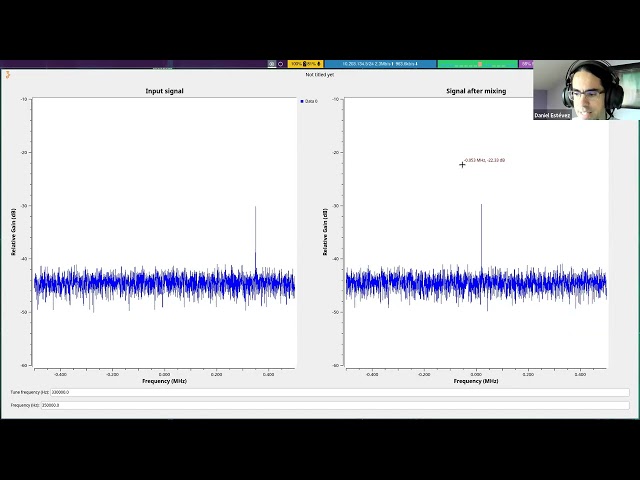Screen dimensions: 640x480
Task: Click the 'Relative Gain (dB)' label of the Input signal plot
Action: tap(13, 232)
